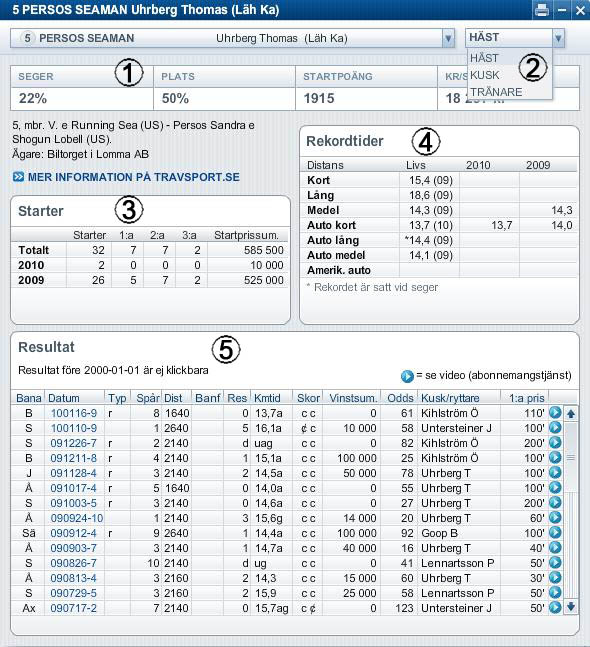Open Mer information på Travsport.se link

point(126,177)
